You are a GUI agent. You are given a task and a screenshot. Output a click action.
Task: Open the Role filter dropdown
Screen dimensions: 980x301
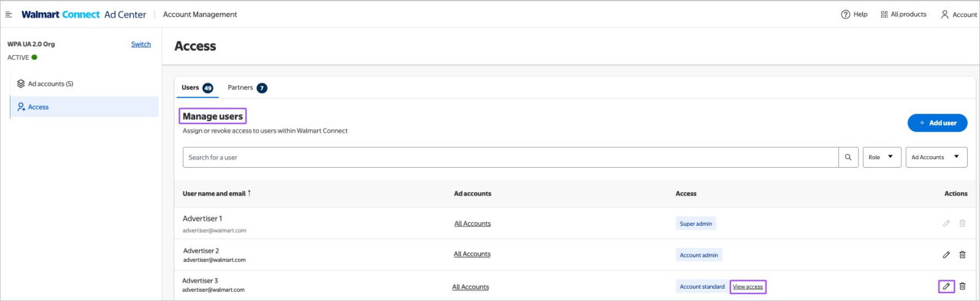[882, 157]
